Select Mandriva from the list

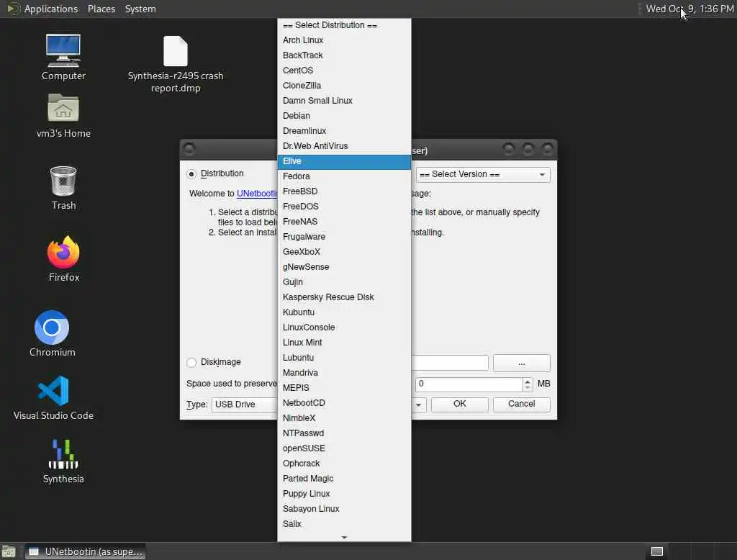344,373
